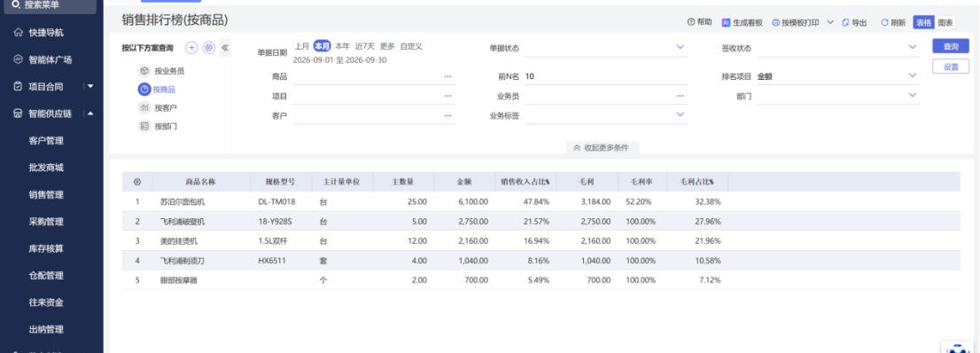The image size is (980, 353).
Task: Click the 帮助 help icon
Action: pos(690,22)
